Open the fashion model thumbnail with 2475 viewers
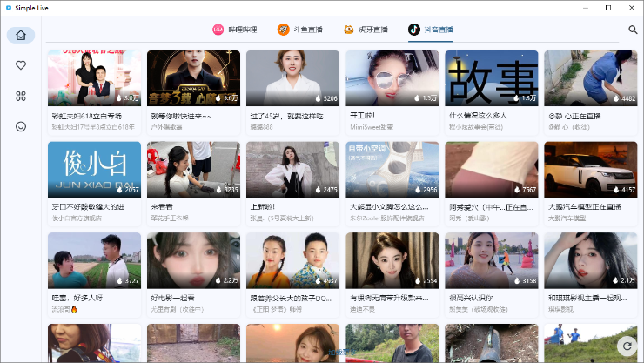The width and height of the screenshot is (644, 363). [x=292, y=169]
